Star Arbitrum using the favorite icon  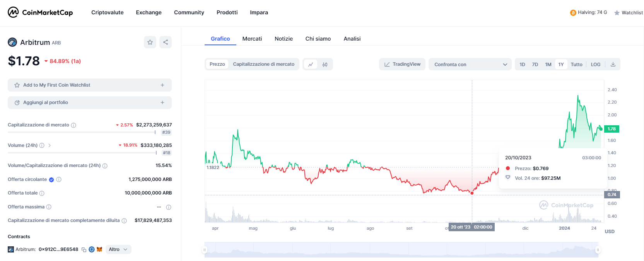pyautogui.click(x=150, y=42)
